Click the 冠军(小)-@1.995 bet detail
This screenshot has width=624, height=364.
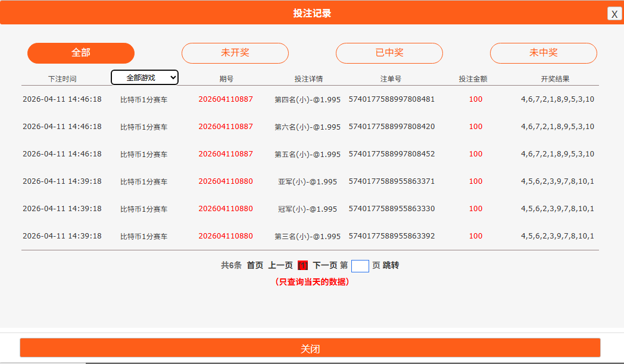click(x=307, y=209)
